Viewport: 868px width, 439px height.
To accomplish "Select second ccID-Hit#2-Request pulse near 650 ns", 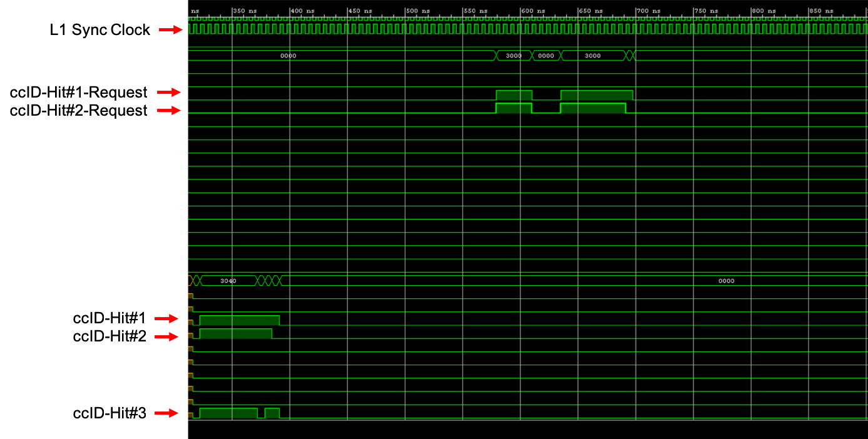I will point(593,108).
